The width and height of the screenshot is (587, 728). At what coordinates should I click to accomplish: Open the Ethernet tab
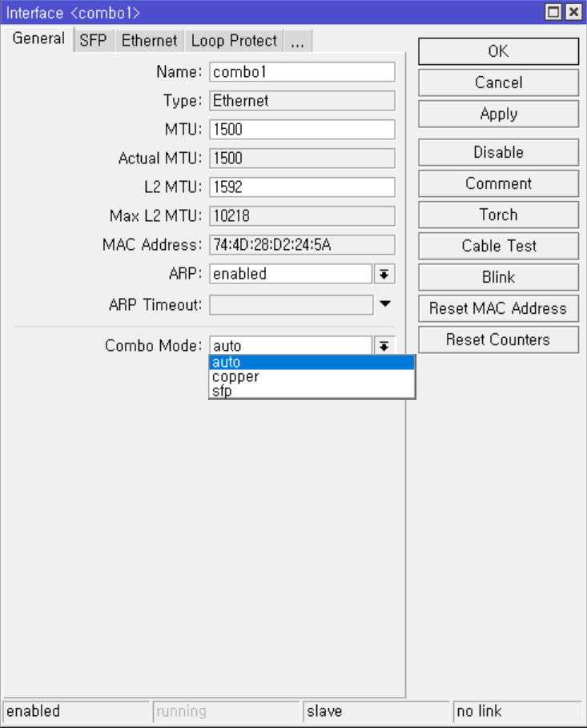point(149,41)
